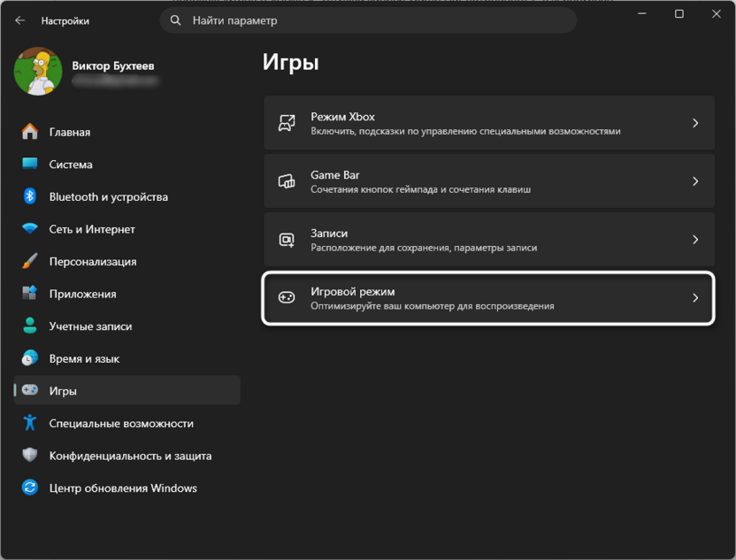Screen dimensions: 736x560
Task: Click description 'Расположение для сохранения, параметры записи'
Action: 424,248
